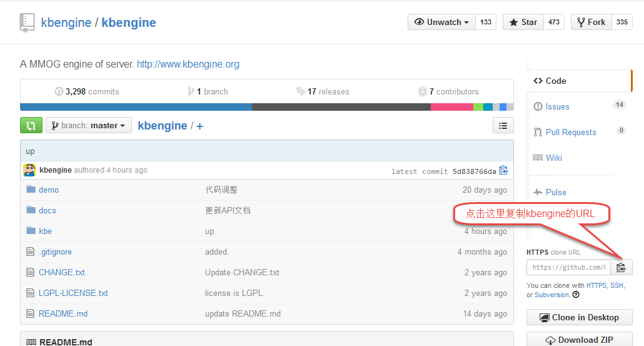Screen dimensions: 644x346
Task: Click the Wiki book icon in sidebar
Action: click(x=538, y=158)
